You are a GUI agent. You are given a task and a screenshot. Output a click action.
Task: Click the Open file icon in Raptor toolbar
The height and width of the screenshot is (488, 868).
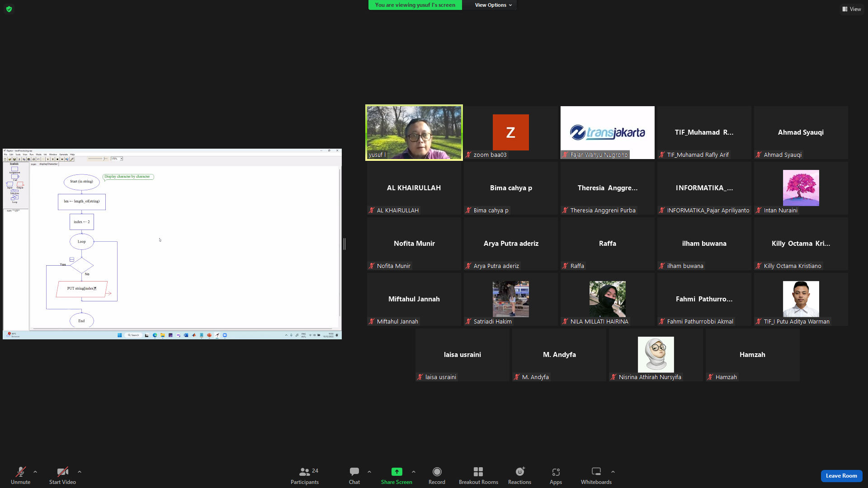[x=10, y=159]
